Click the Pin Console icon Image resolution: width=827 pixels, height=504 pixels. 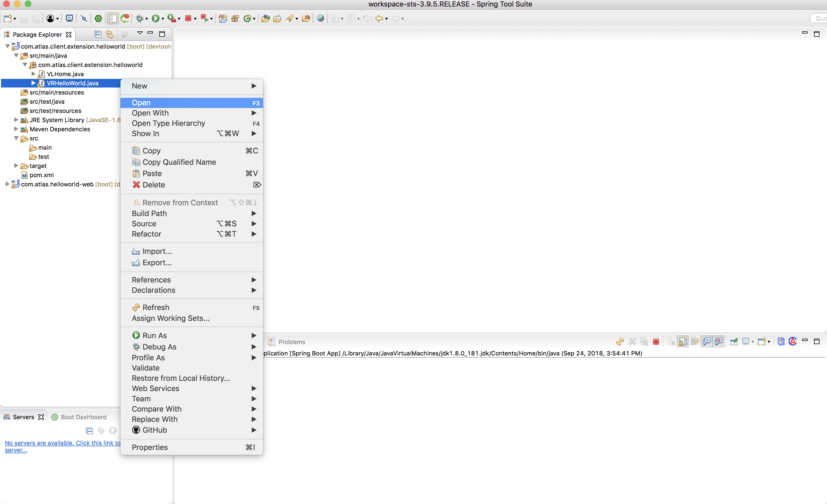click(734, 342)
